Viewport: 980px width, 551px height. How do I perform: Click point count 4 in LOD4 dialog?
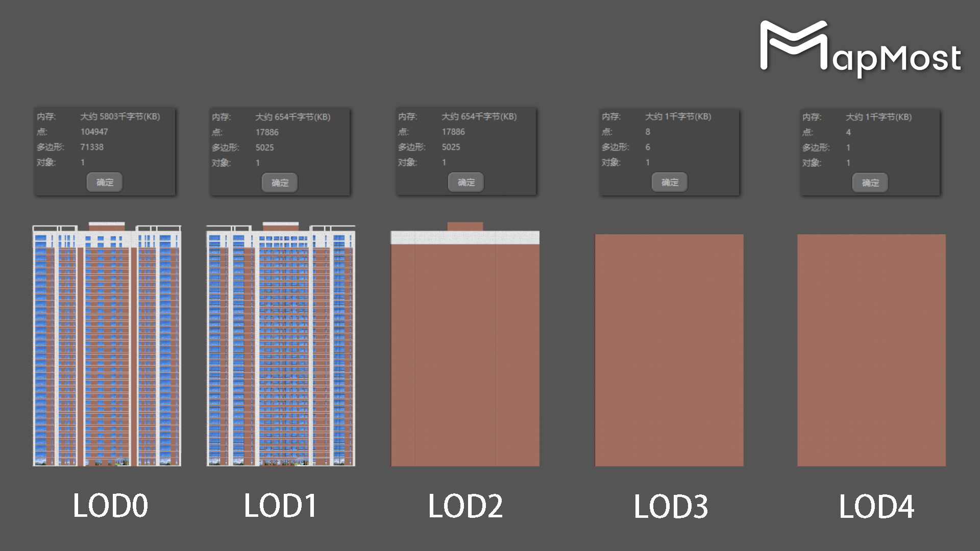848,132
